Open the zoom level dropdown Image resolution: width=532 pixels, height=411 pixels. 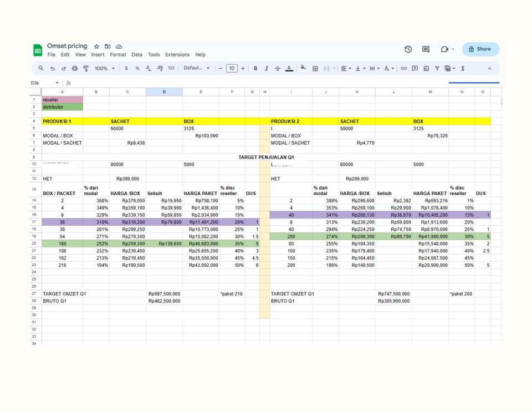(x=104, y=68)
